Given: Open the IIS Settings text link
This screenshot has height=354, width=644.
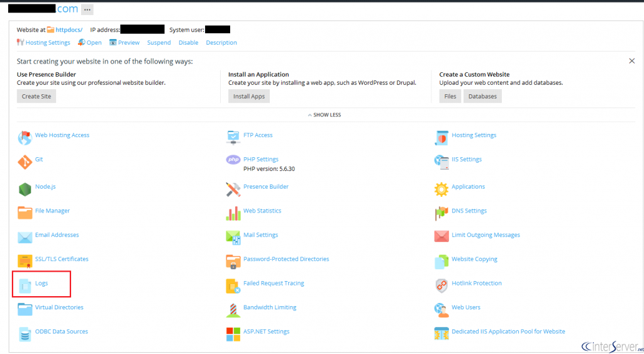Looking at the screenshot, I should point(467,159).
